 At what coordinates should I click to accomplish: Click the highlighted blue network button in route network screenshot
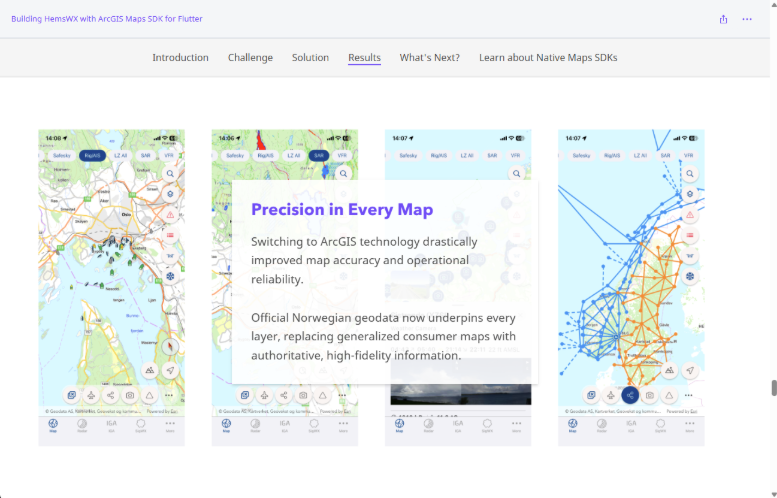point(630,395)
